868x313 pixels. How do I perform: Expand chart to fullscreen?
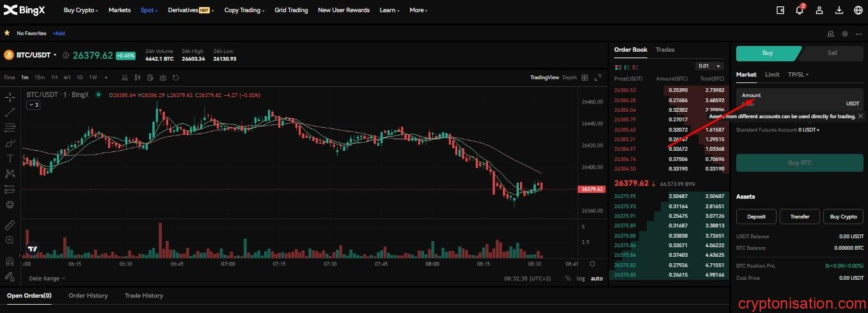click(598, 78)
